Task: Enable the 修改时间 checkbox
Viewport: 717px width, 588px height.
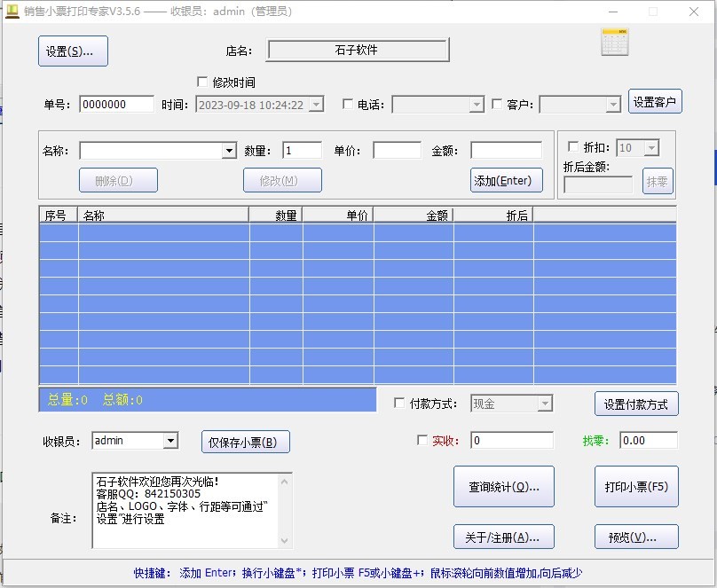Action: click(202, 81)
